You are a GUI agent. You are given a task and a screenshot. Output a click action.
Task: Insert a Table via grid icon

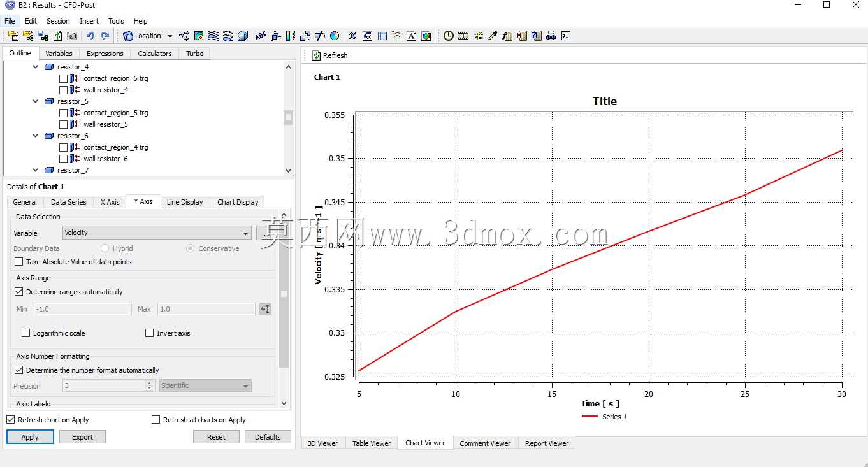382,36
